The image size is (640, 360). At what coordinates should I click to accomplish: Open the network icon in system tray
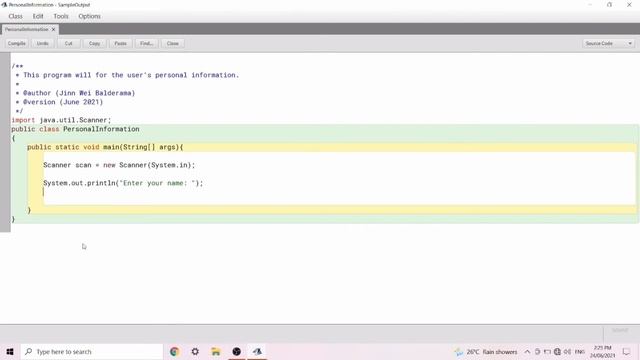557,351
